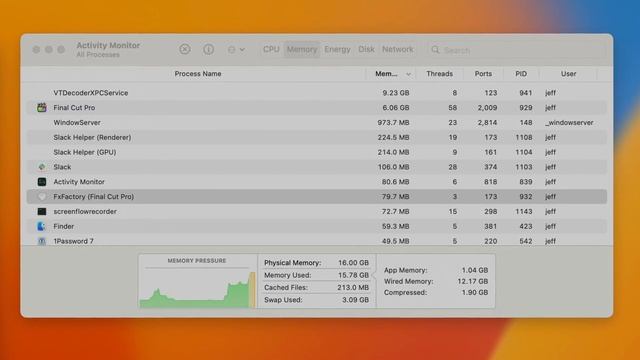The height and width of the screenshot is (360, 640).
Task: Switch to the CPU tab
Action: (271, 49)
